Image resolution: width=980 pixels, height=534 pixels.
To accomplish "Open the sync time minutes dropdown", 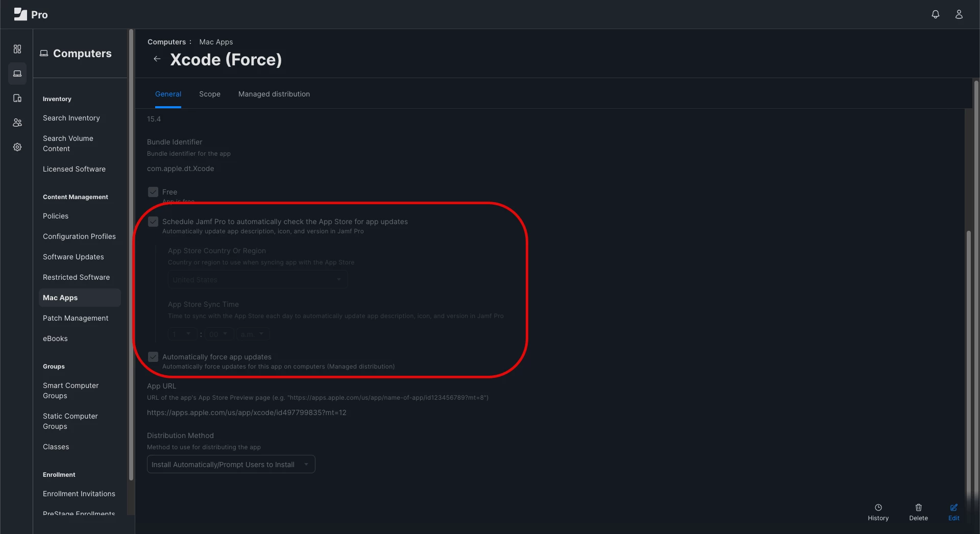I will 219,334.
